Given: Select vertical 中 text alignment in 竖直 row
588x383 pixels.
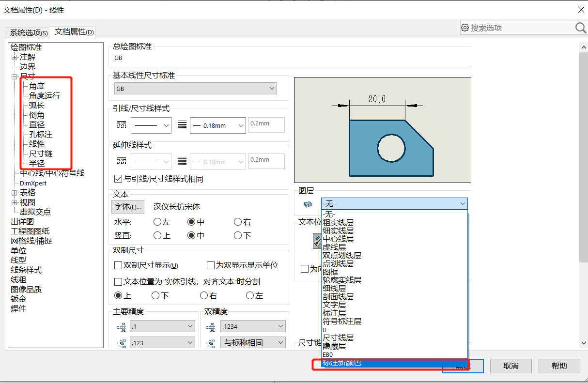Looking at the screenshot, I should pyautogui.click(x=191, y=235).
